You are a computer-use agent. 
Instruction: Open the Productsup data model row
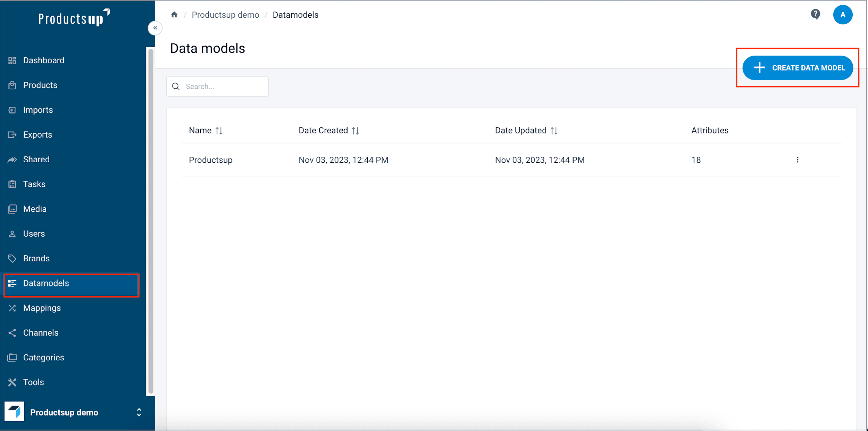coord(210,160)
